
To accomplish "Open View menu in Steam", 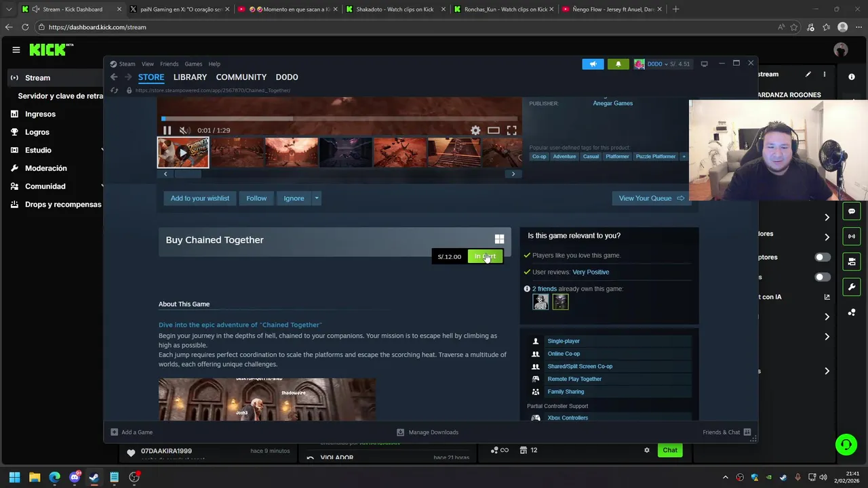I will pyautogui.click(x=147, y=64).
